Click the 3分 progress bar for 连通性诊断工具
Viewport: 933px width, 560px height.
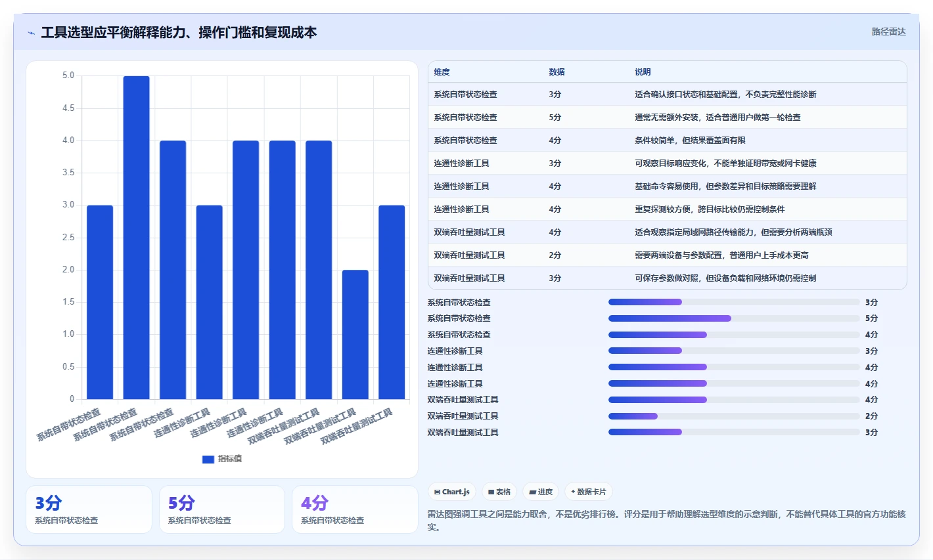coord(734,351)
